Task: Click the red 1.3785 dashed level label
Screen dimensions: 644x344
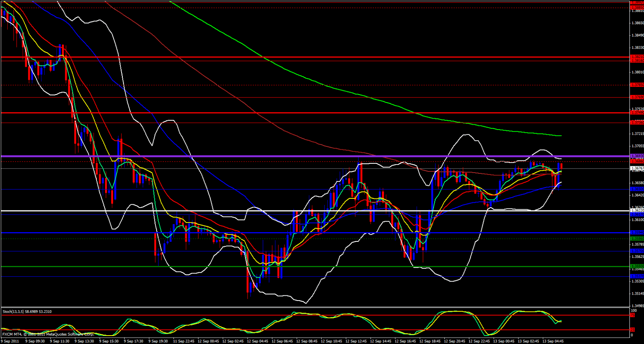Action: tap(637, 85)
